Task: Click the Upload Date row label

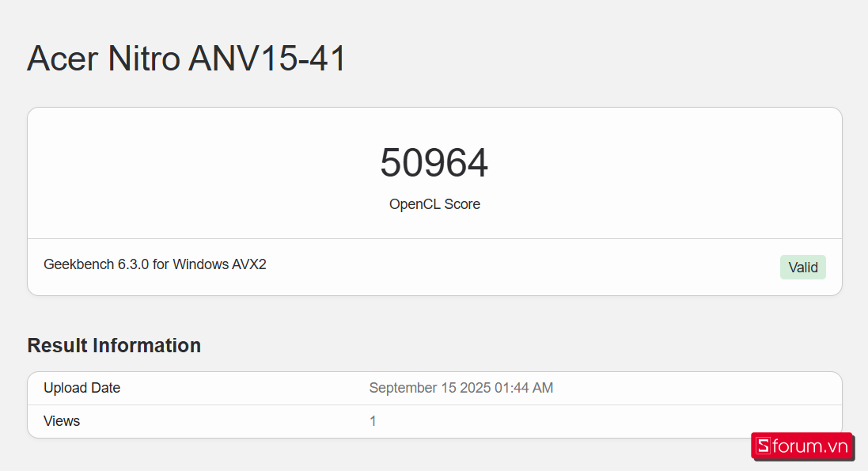Action: pyautogui.click(x=81, y=388)
